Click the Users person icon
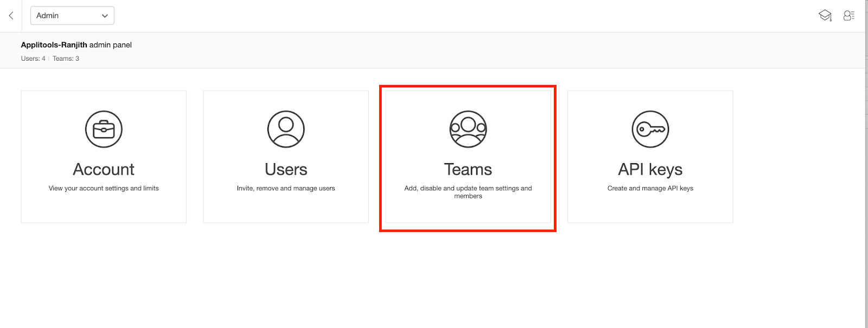868x328 pixels. tap(286, 130)
